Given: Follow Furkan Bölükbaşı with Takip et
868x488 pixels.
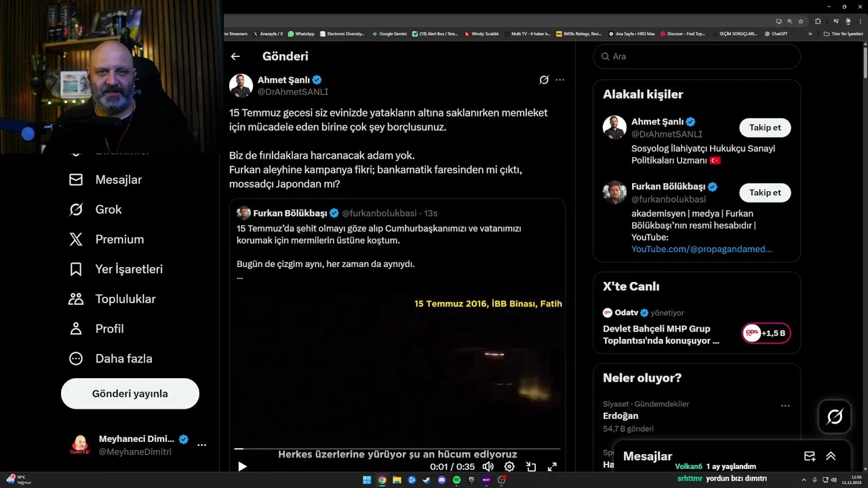Looking at the screenshot, I should click(765, 192).
